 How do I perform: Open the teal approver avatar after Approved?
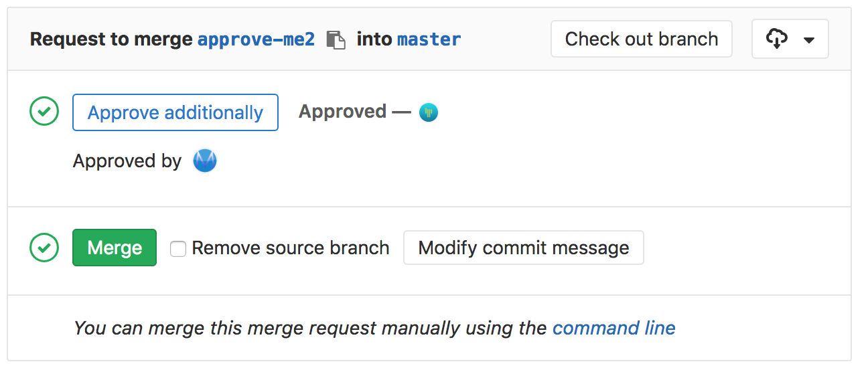point(429,112)
